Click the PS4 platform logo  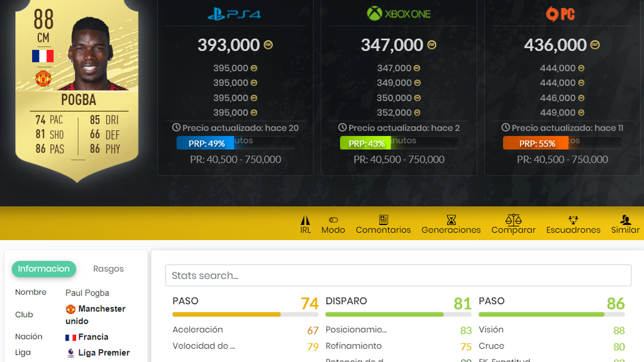pos(234,14)
